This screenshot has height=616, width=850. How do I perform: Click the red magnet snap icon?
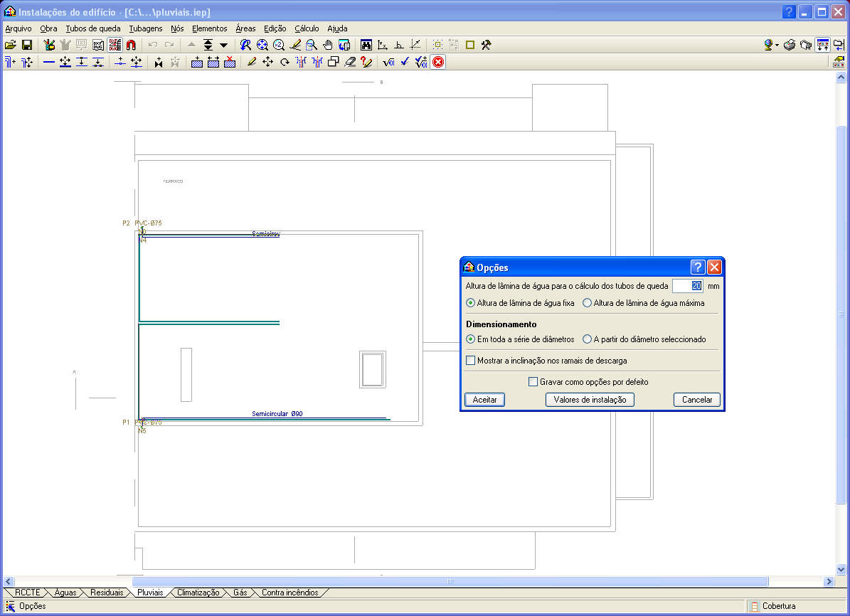coord(131,45)
